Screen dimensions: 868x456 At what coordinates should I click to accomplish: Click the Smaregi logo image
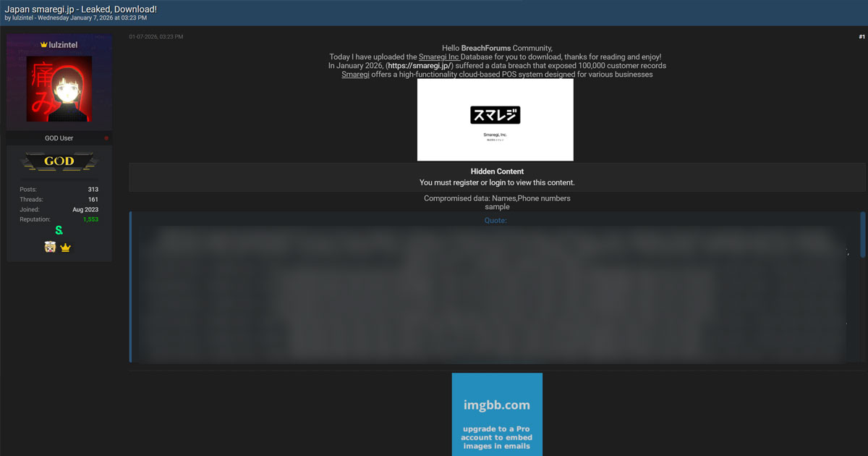tap(495, 119)
